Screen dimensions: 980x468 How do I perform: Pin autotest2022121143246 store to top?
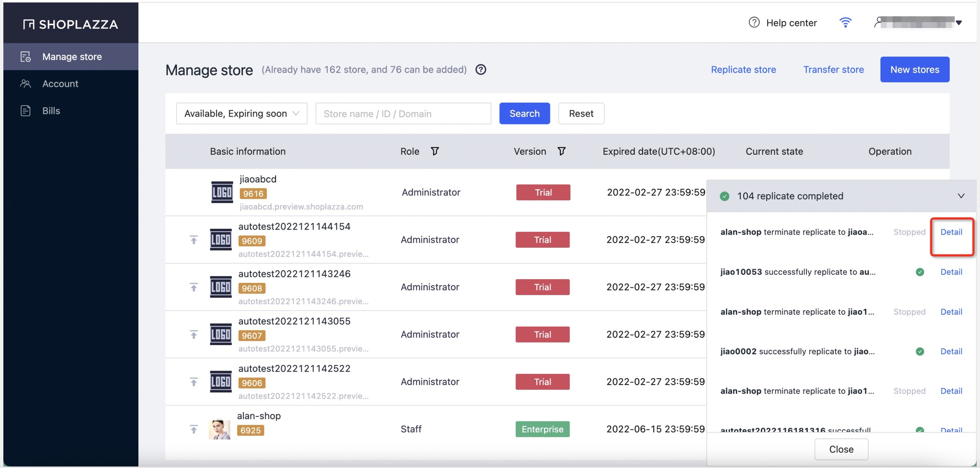coord(194,287)
